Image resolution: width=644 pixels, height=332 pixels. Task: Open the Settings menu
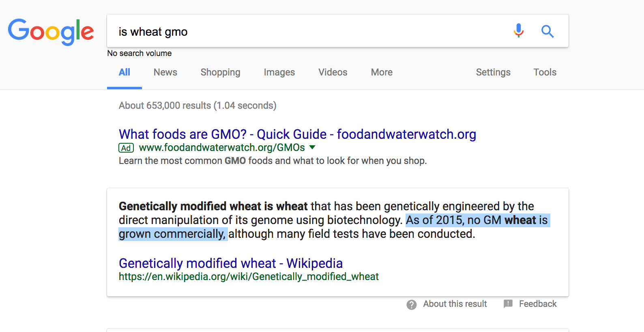(x=493, y=72)
